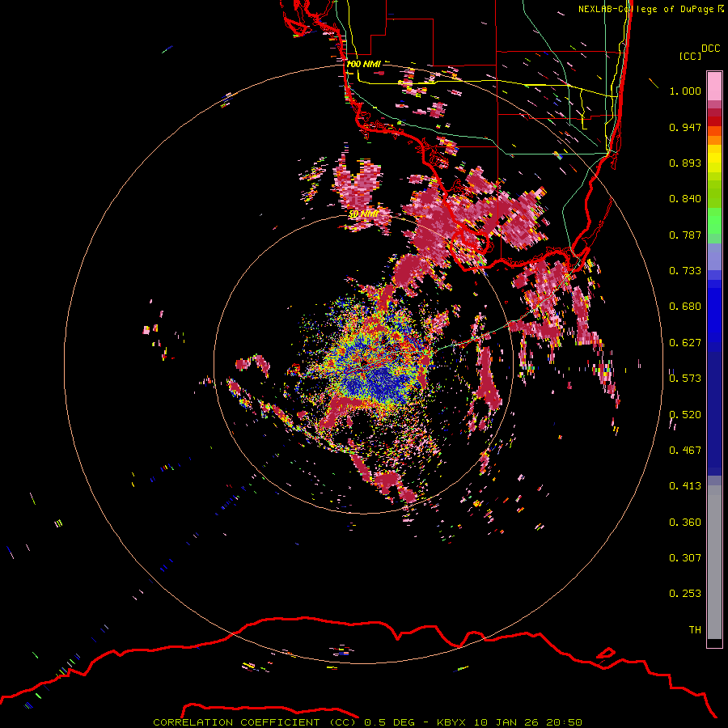Click the 0.787 legend value
The width and height of the screenshot is (728, 728).
pyautogui.click(x=685, y=235)
